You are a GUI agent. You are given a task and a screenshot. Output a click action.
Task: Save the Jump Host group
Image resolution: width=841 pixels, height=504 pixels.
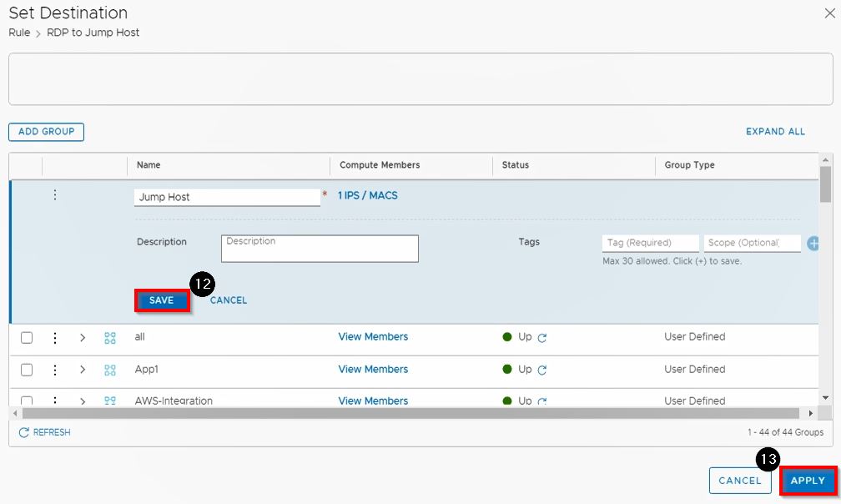click(x=162, y=300)
